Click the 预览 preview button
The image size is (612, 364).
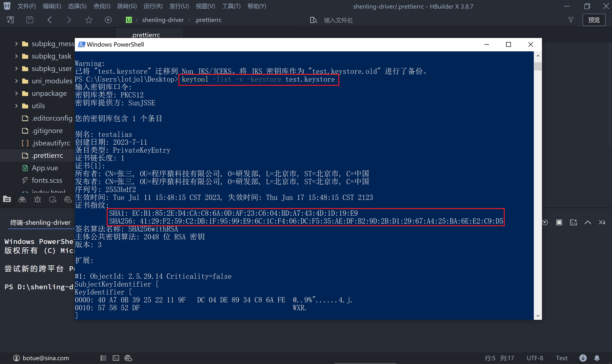(x=594, y=20)
